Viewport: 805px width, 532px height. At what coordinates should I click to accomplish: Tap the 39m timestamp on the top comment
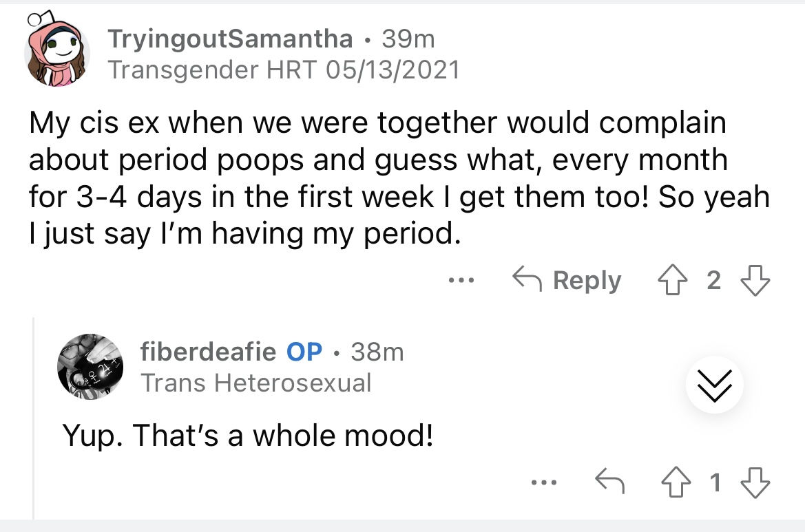pyautogui.click(x=408, y=39)
